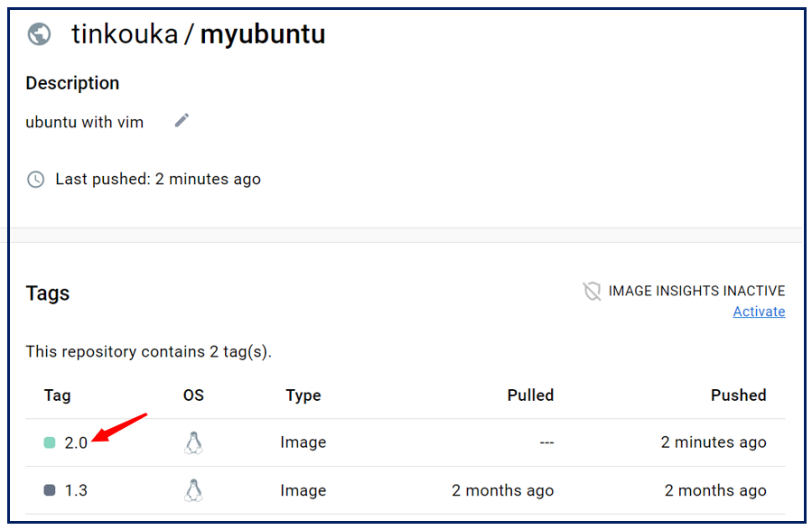Click the Image type cell for tag 1.3
This screenshot has height=530, width=812.
303,490
